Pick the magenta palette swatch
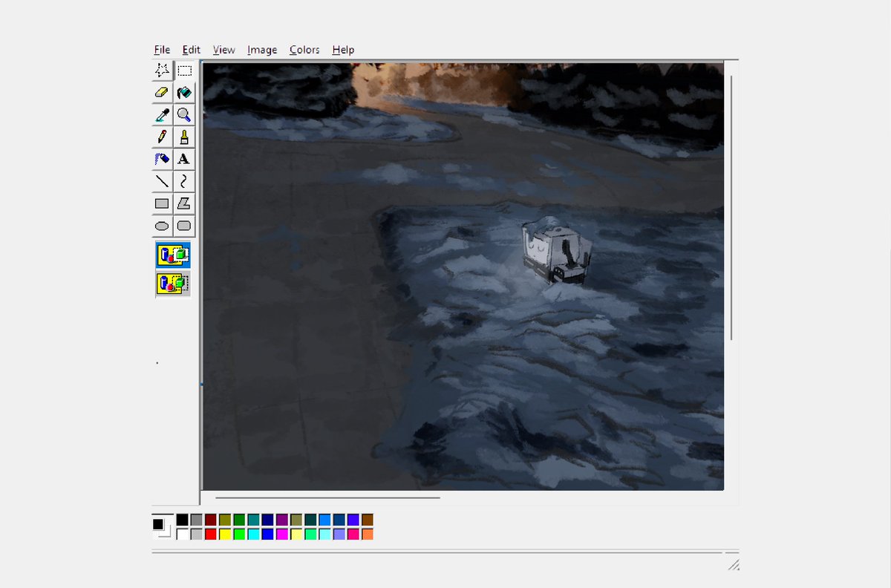This screenshot has height=588, width=891. 282,534
